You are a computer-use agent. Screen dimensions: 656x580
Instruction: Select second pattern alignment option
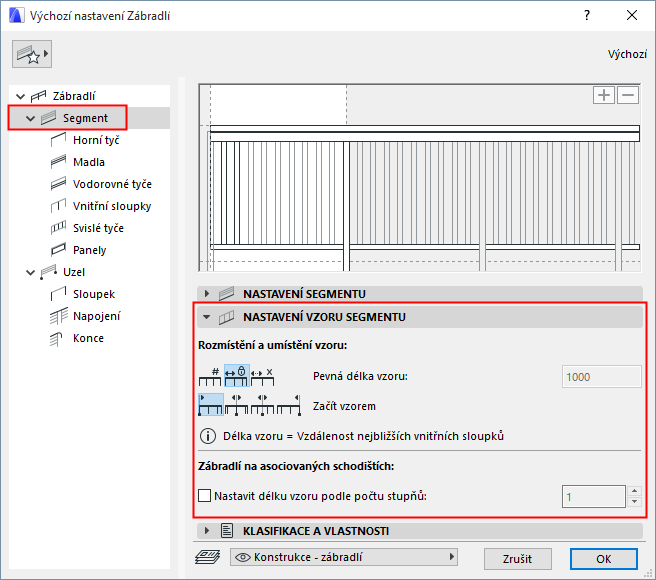(x=236, y=405)
